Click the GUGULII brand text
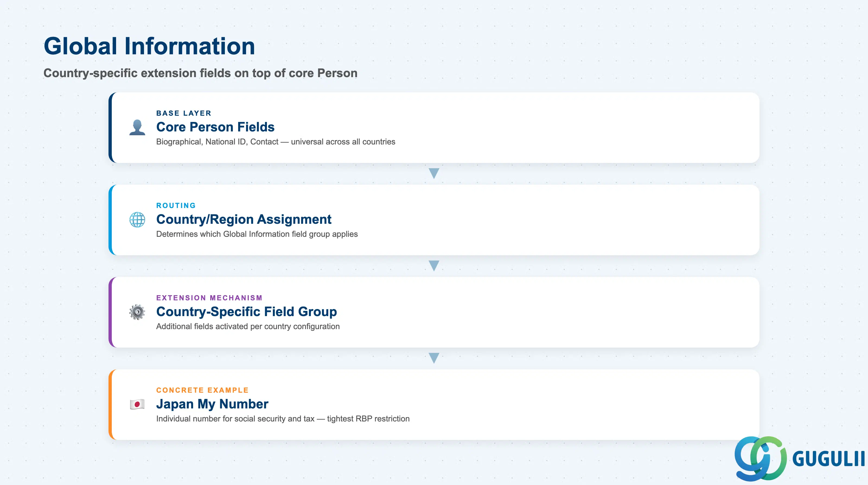Screen dimensions: 868x485 pos(829,459)
